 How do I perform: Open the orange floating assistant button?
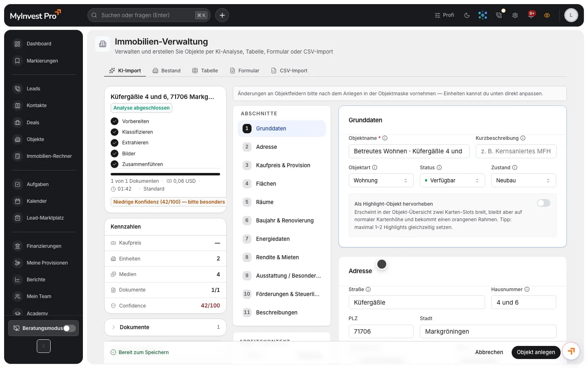(x=571, y=351)
